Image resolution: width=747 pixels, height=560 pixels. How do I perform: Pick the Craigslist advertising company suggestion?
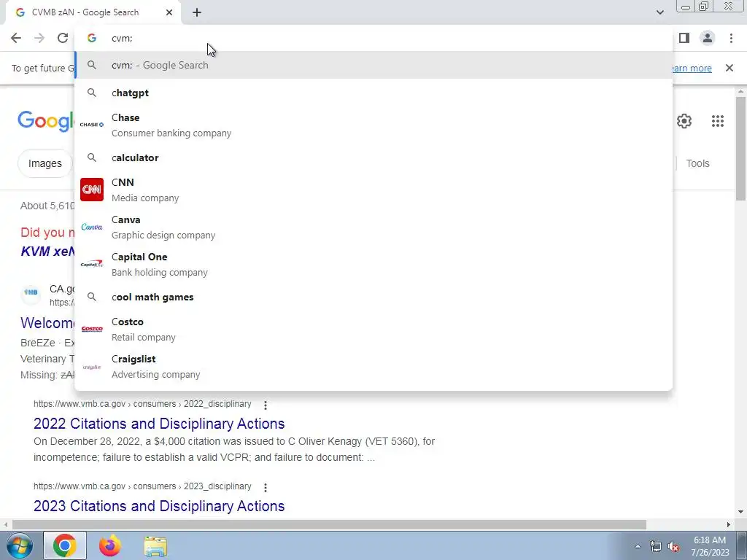click(x=373, y=366)
